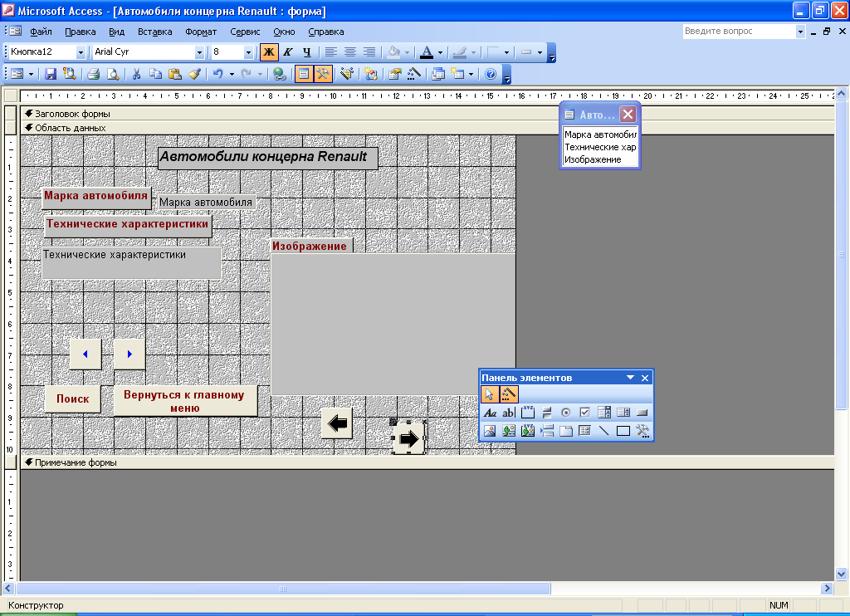Open the Формат menu

coord(201,32)
